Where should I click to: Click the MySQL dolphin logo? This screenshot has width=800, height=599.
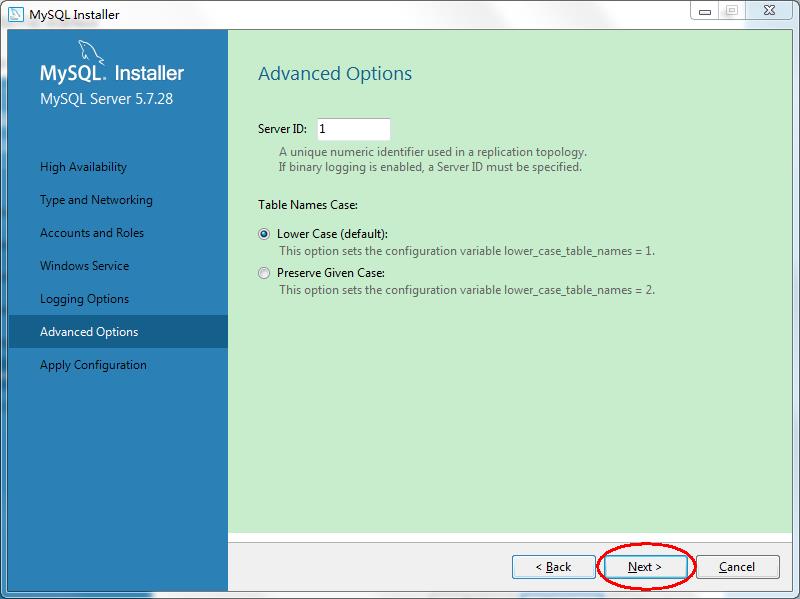(91, 53)
